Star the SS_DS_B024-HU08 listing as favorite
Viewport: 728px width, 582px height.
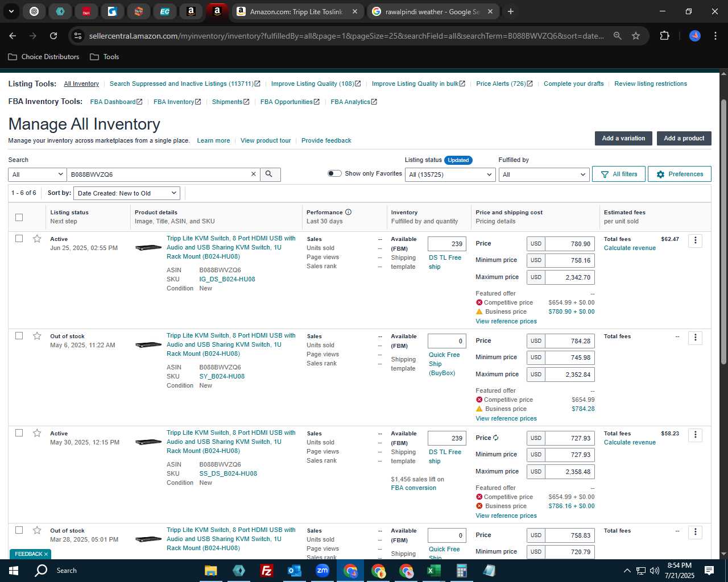click(x=37, y=433)
